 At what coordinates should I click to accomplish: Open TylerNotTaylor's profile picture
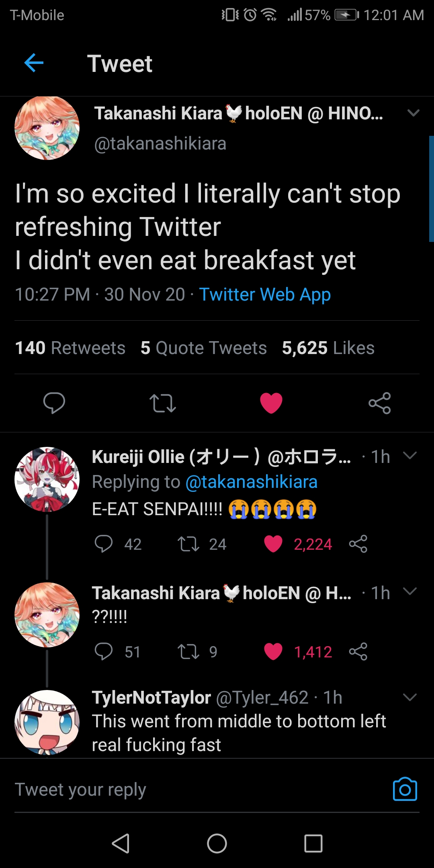coord(47,722)
